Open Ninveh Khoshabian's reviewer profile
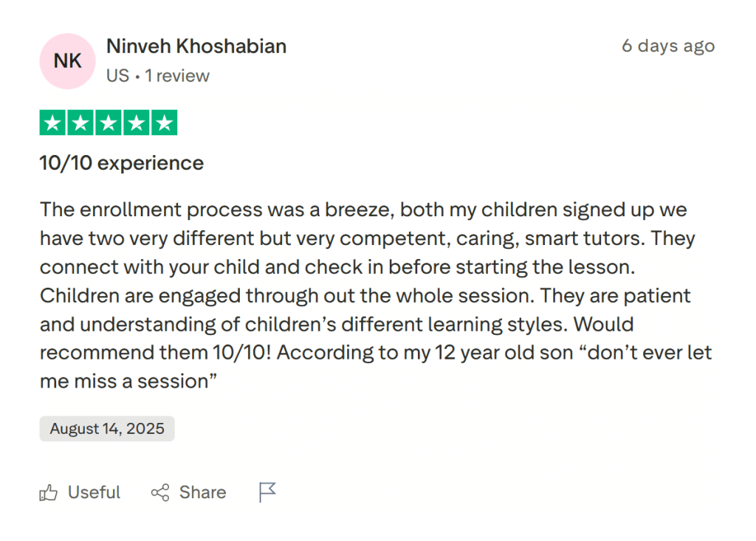756x541 pixels. [196, 46]
